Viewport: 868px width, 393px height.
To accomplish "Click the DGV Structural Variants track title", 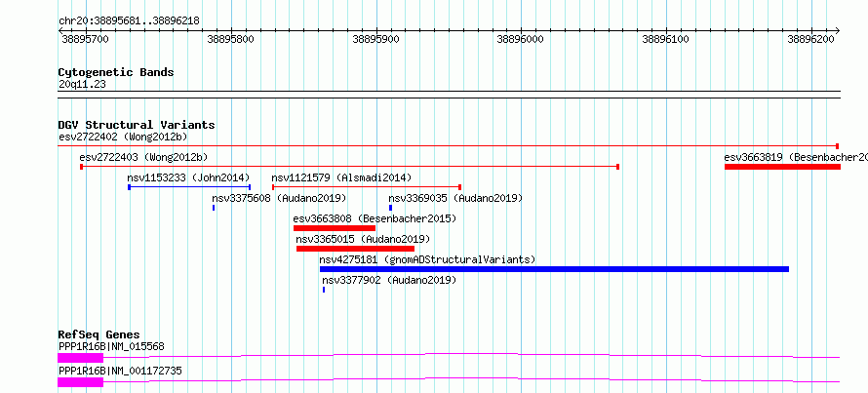I will [x=137, y=125].
